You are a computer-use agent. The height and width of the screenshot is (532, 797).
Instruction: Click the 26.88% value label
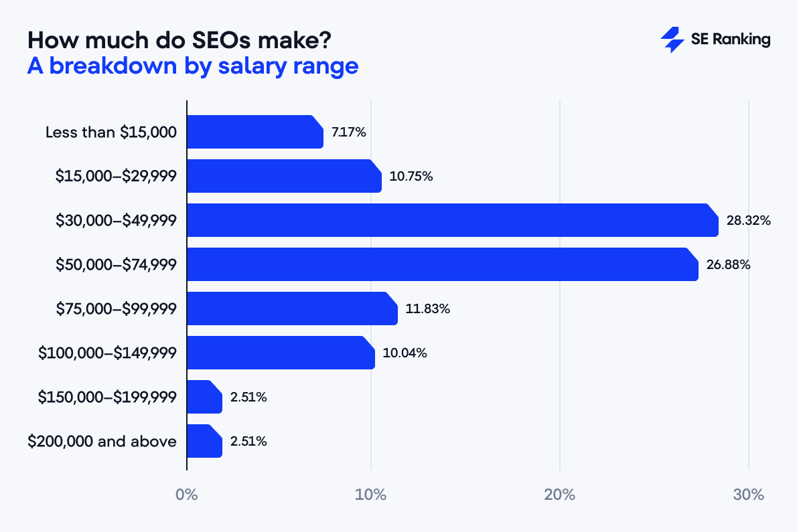[728, 264]
